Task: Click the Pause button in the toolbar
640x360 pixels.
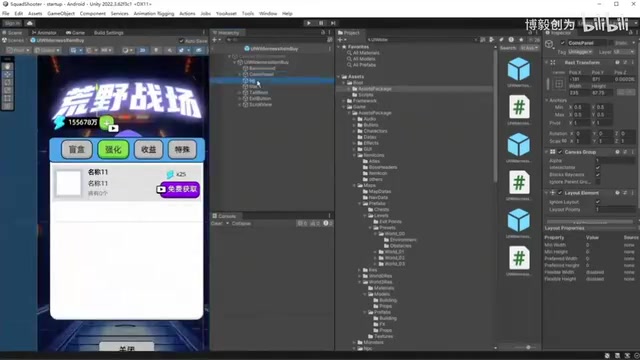Action: 321,23
